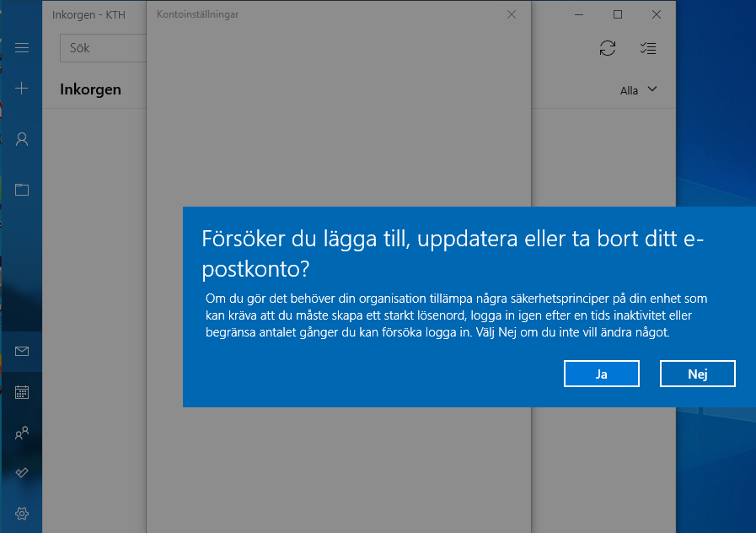Enter selection mode checklist icon
This screenshot has height=533, width=756.
pos(647,48)
